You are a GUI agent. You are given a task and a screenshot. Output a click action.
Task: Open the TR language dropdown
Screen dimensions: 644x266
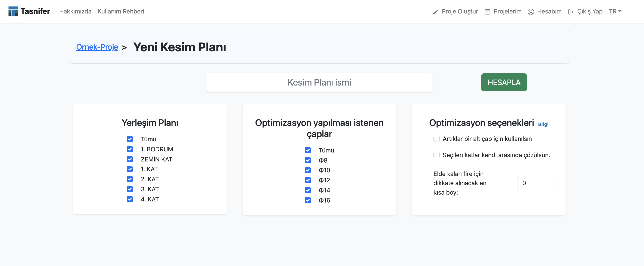(x=615, y=11)
